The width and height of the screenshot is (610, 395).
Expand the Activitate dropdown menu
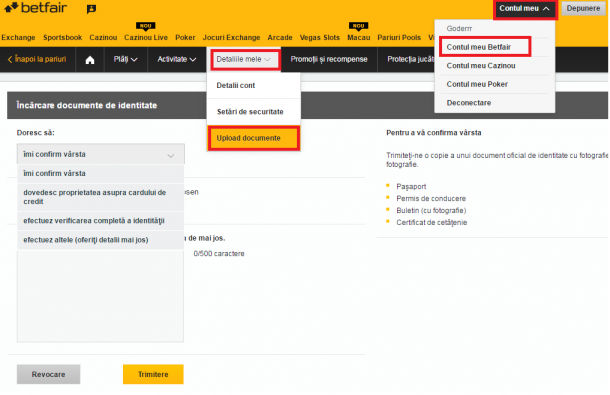[177, 59]
